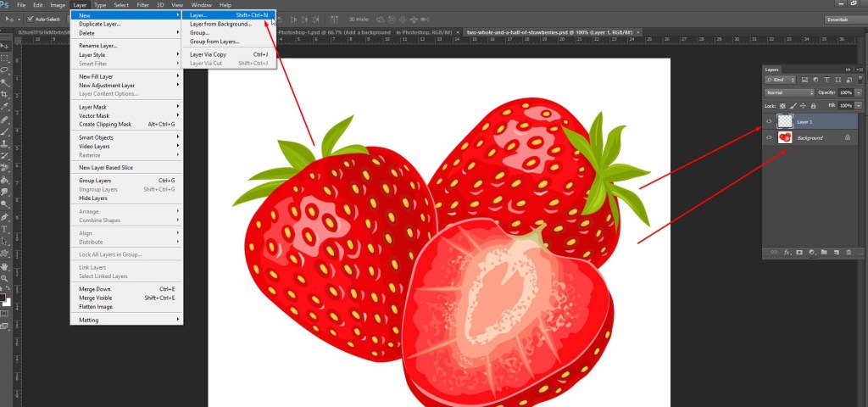
Task: Select the Move tool in the toolbox
Action: click(6, 46)
